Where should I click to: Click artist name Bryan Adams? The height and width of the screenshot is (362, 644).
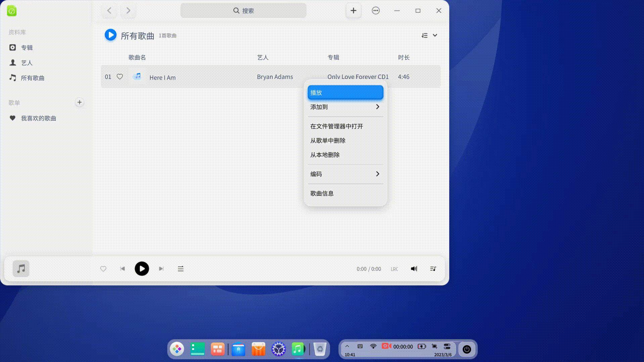275,77
